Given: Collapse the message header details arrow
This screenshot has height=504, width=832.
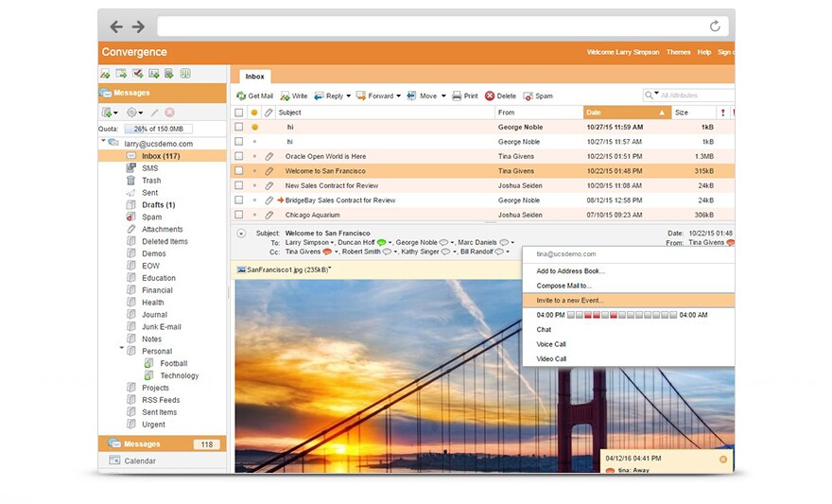Looking at the screenshot, I should tap(241, 234).
